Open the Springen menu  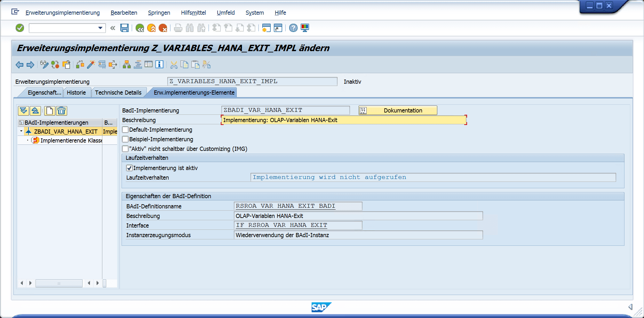pos(159,13)
